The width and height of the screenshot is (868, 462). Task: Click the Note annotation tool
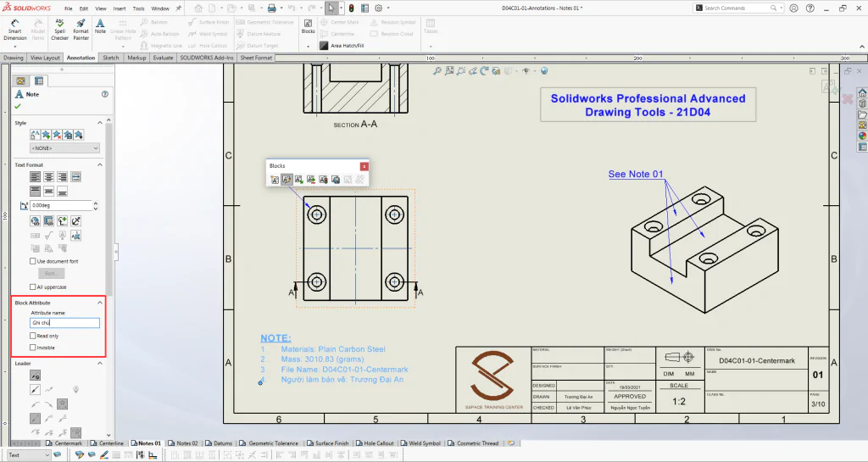tap(100, 26)
